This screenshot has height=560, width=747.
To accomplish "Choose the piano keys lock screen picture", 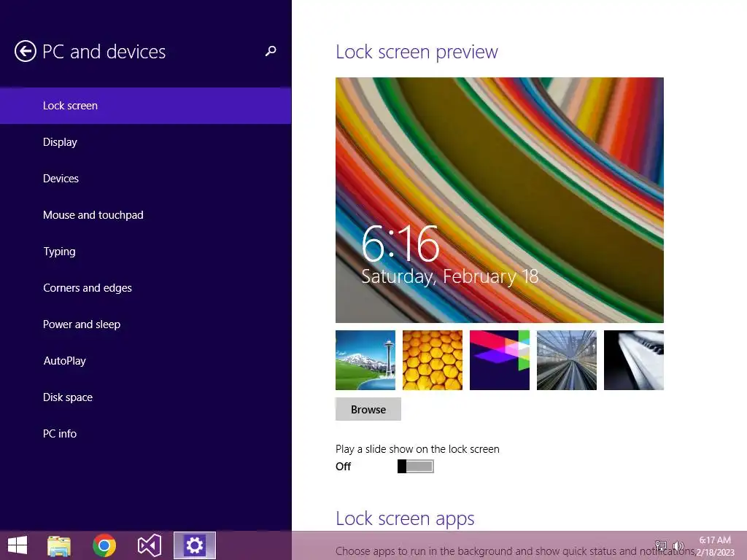I will [634, 360].
